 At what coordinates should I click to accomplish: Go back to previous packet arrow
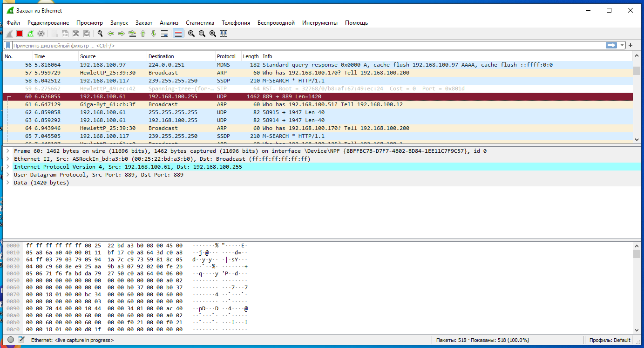coord(110,34)
